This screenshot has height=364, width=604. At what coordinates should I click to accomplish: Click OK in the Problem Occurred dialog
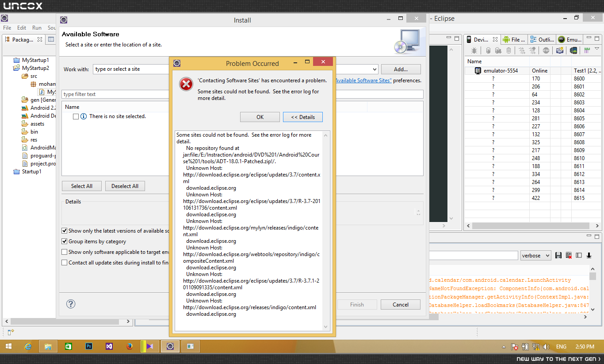click(x=260, y=117)
